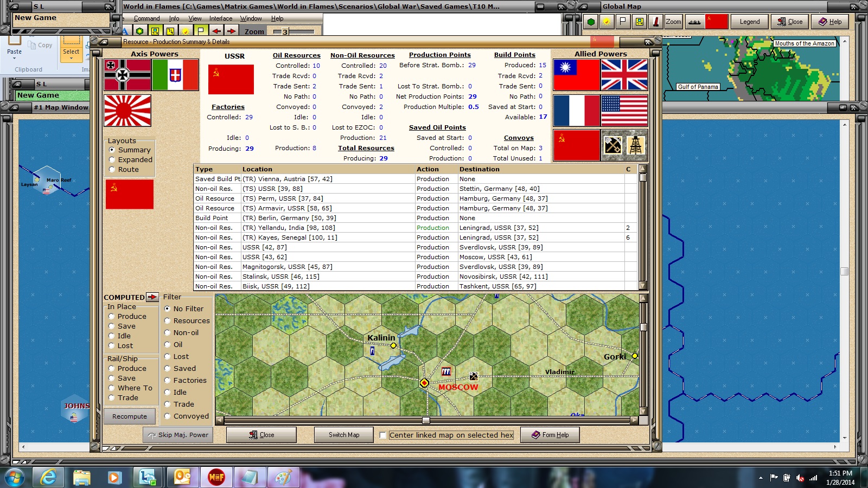Open the Legend in Global Map window
The height and width of the screenshot is (488, 868).
(750, 22)
